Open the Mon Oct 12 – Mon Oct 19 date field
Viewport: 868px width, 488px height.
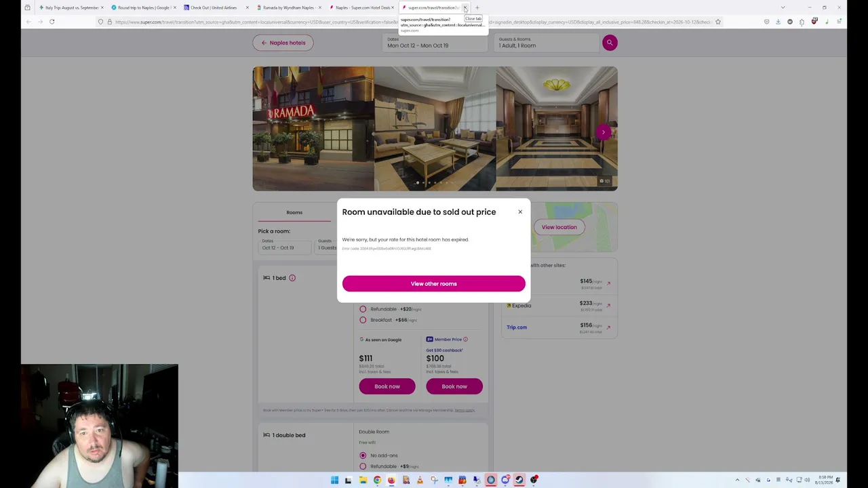(435, 43)
